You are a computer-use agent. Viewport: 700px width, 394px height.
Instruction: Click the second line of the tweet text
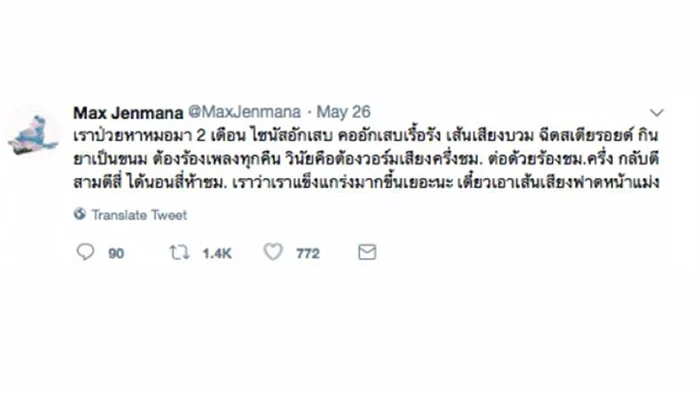click(x=366, y=159)
